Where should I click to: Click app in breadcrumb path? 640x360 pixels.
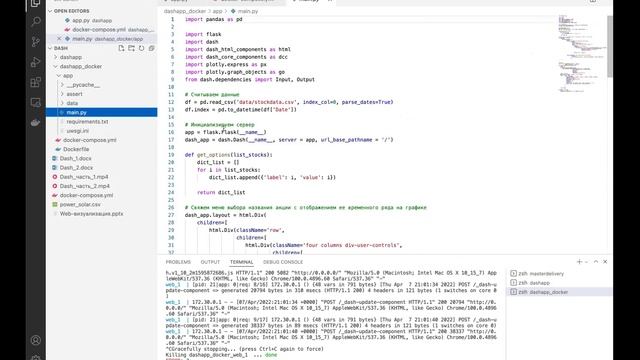218,11
